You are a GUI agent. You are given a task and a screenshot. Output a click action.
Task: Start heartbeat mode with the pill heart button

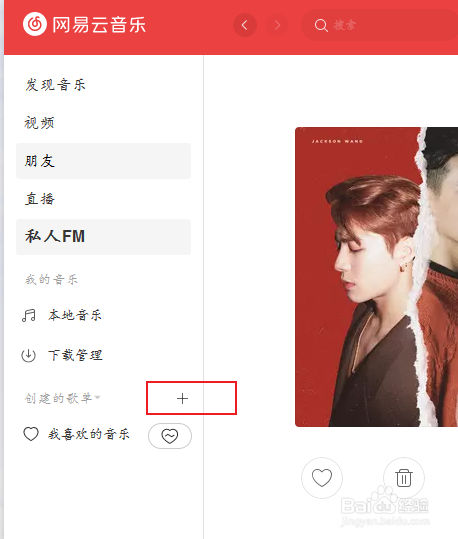click(170, 436)
